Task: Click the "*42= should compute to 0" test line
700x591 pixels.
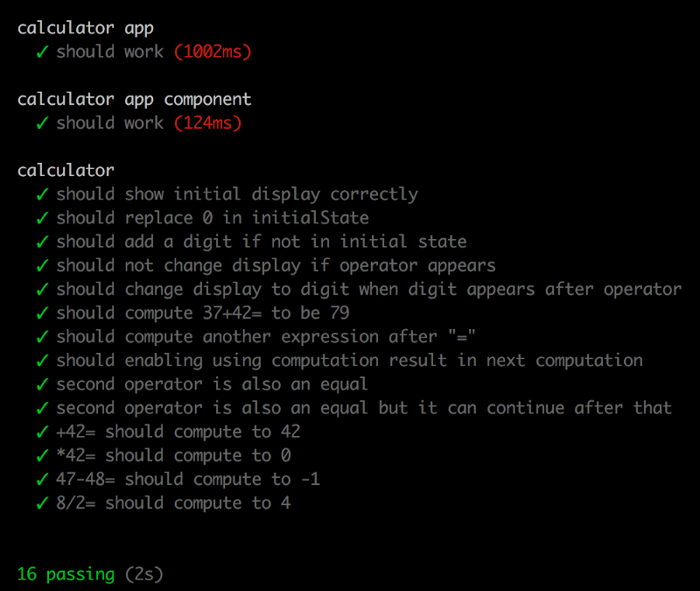Action: [173, 455]
